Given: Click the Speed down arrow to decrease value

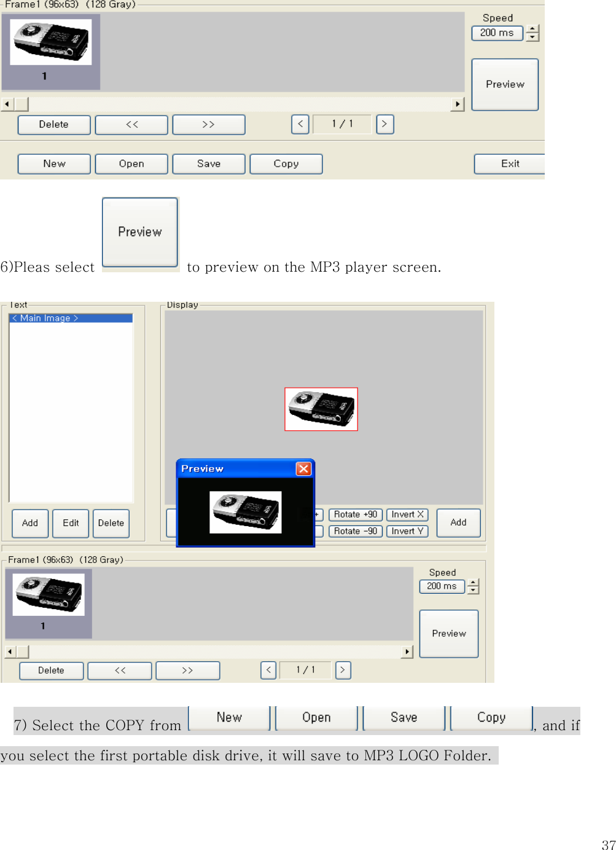Looking at the screenshot, I should point(532,37).
